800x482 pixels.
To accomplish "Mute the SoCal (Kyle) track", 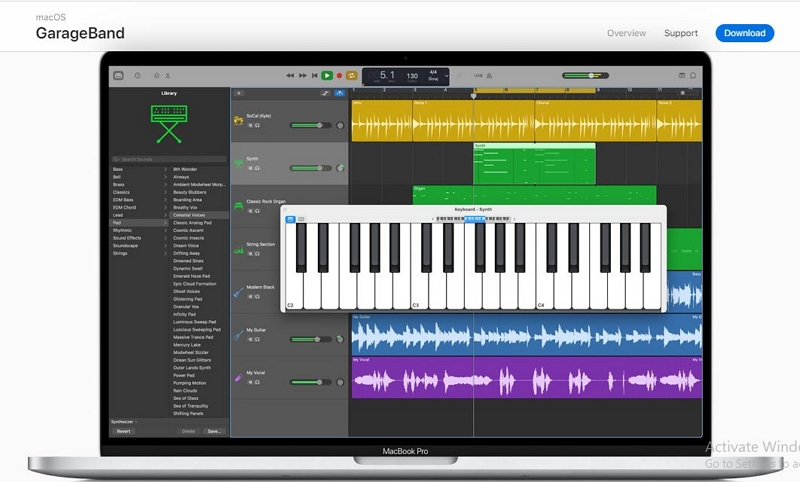I will tap(250, 125).
